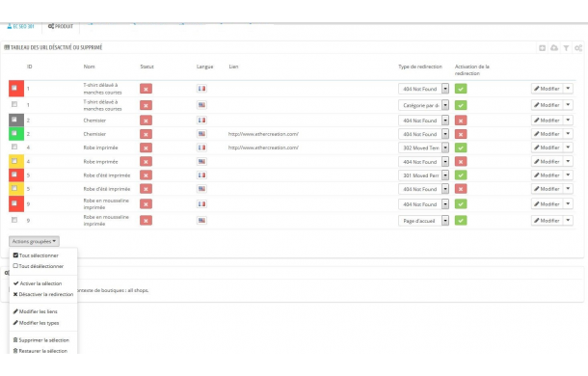Uncheck red checkbox for French T-shirt row

coord(14,88)
